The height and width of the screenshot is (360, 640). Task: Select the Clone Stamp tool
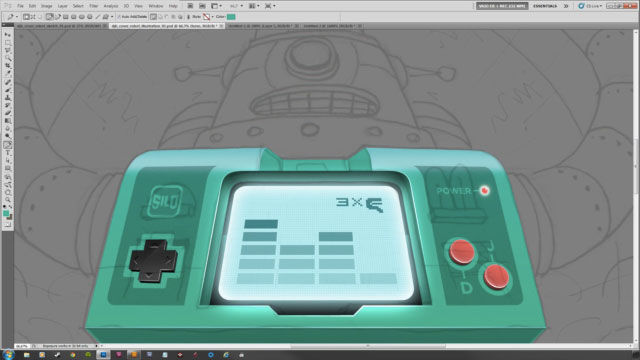point(8,98)
